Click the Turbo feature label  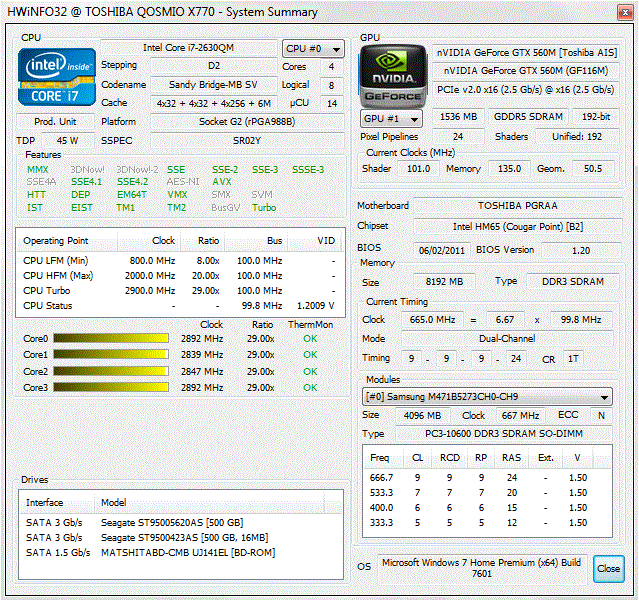pos(264,207)
